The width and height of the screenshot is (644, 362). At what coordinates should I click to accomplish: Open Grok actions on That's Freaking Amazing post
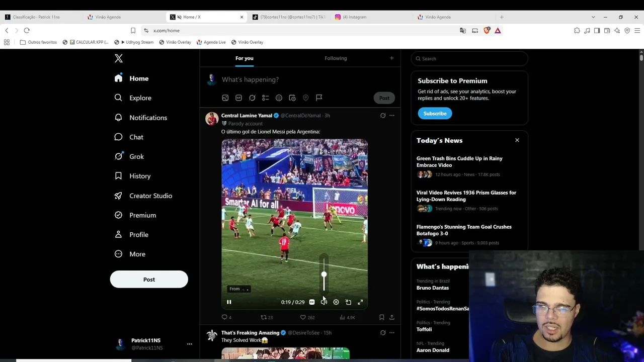tap(383, 333)
